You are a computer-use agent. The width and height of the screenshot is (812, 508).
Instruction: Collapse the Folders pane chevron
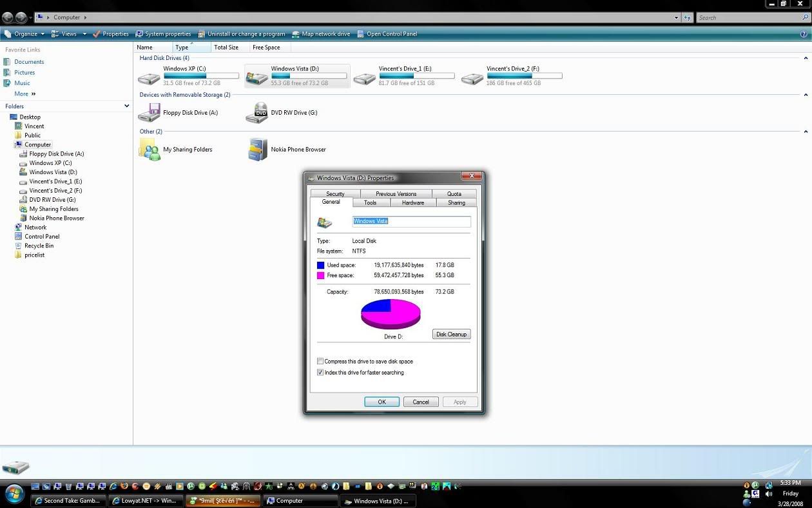(126, 106)
